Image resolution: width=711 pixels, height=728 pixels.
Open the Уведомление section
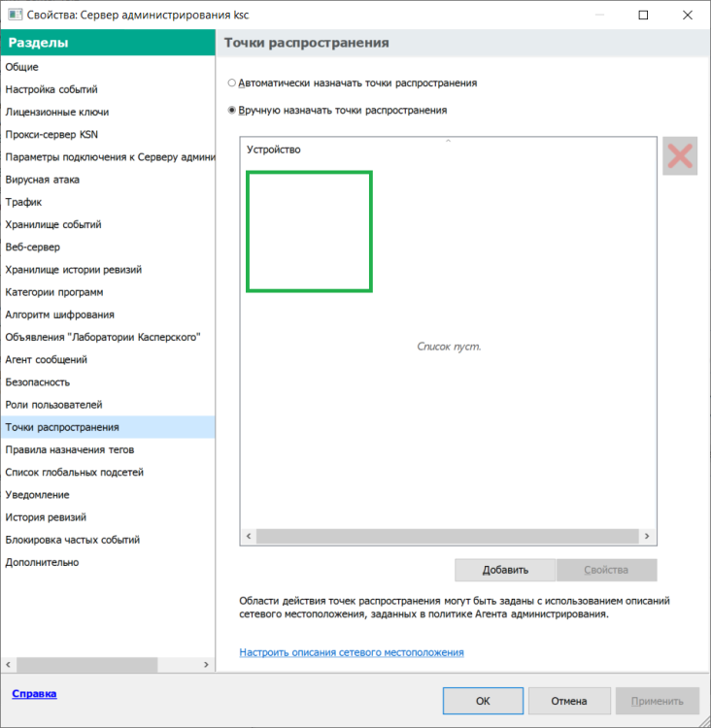108,494
